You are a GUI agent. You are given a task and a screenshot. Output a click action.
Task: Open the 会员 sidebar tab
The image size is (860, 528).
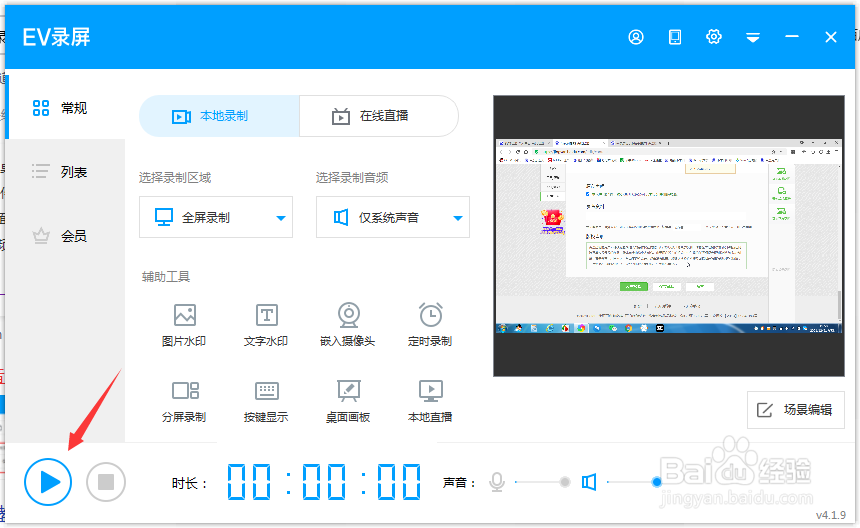(65, 236)
